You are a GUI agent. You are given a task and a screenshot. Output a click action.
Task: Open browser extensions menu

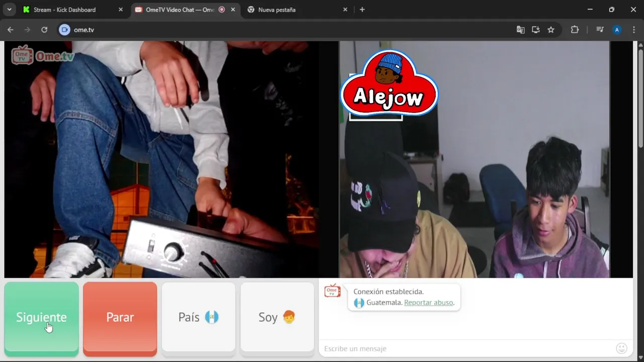click(x=575, y=30)
